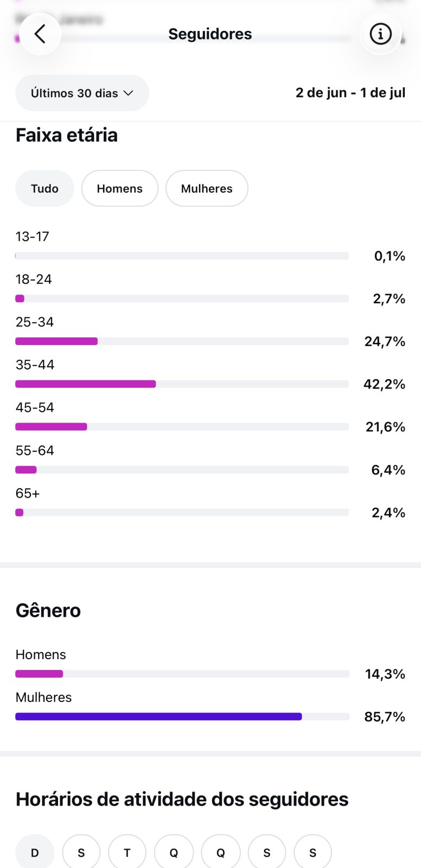
Task: Tap the Horários de atividade dos seguidores heading
Action: click(182, 799)
